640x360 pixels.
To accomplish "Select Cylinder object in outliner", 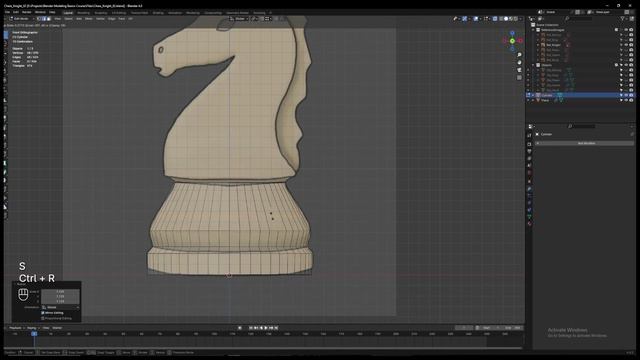I will (x=547, y=95).
